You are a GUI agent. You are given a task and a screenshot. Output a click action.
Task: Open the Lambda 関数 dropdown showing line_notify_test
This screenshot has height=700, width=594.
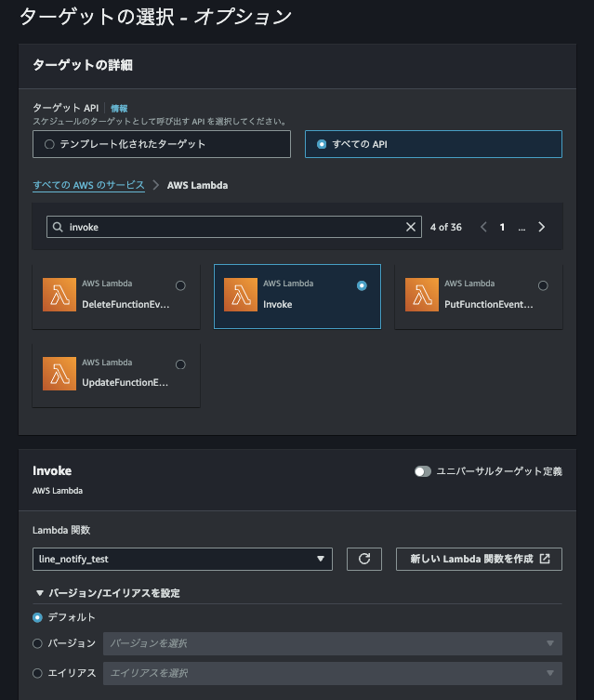pyautogui.click(x=182, y=559)
